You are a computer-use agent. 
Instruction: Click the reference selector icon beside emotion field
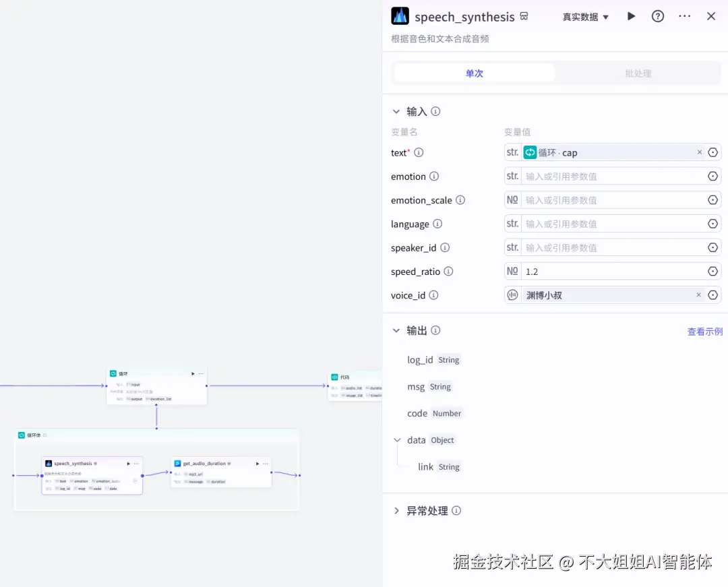[712, 176]
